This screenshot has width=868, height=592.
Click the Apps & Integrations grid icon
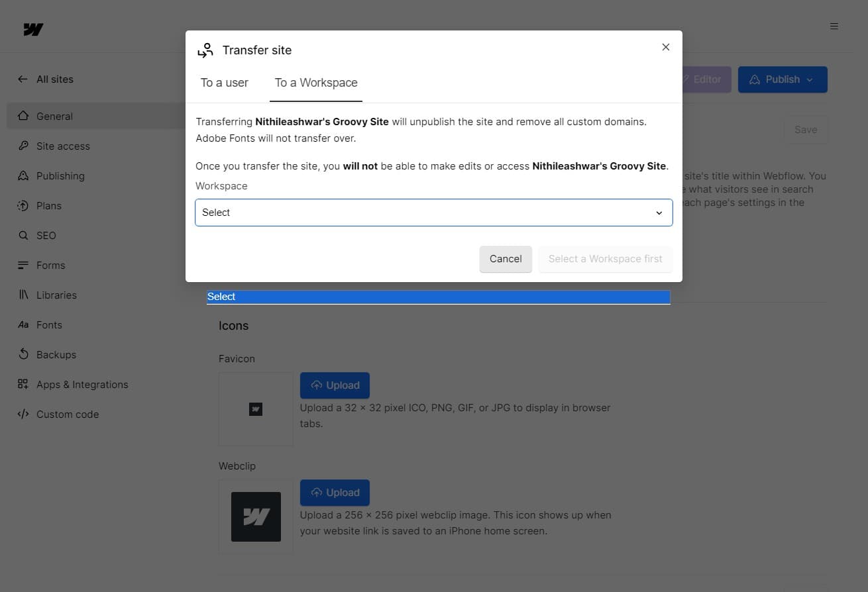(23, 384)
